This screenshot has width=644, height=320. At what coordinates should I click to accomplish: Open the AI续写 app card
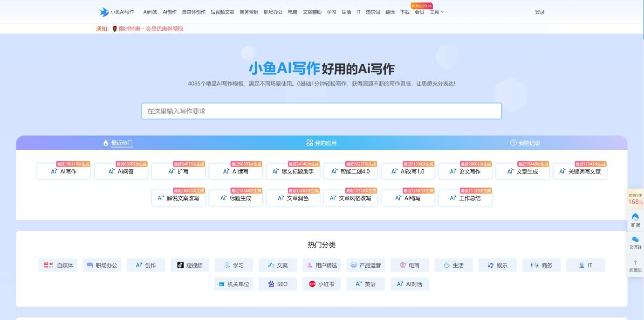coord(236,171)
